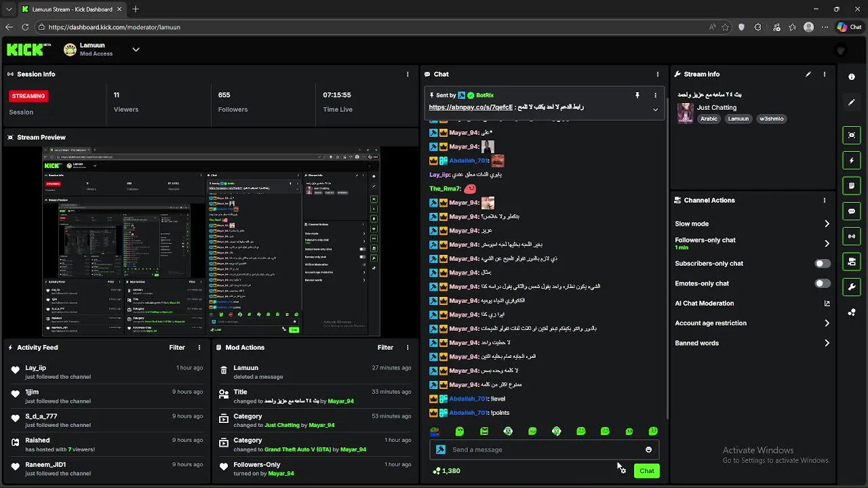The width and height of the screenshot is (868, 488).
Task: Click the Send a message field
Action: coord(544,450)
